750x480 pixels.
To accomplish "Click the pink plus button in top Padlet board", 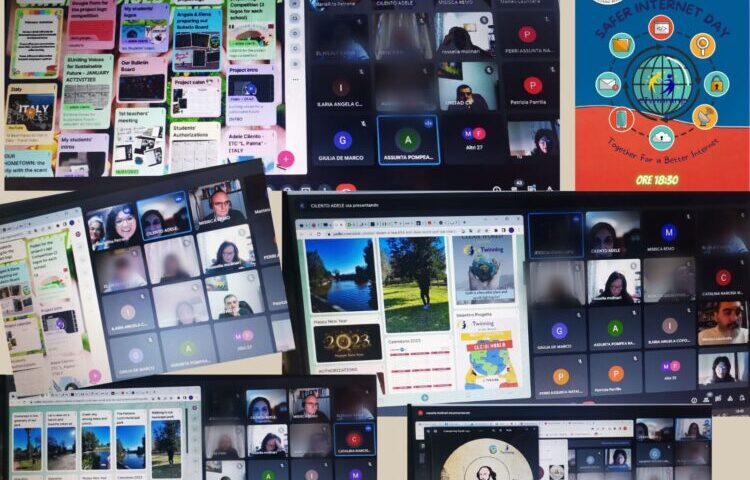I will (286, 159).
